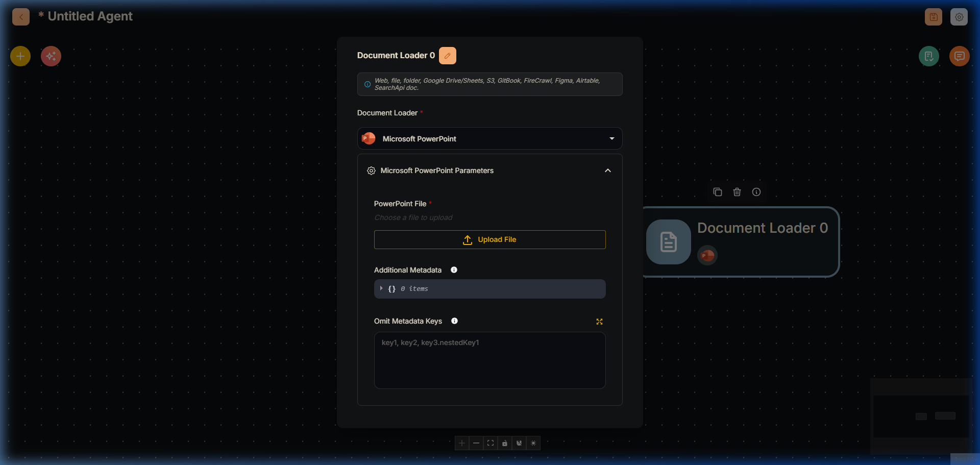Click the document icon on the node

669,242
